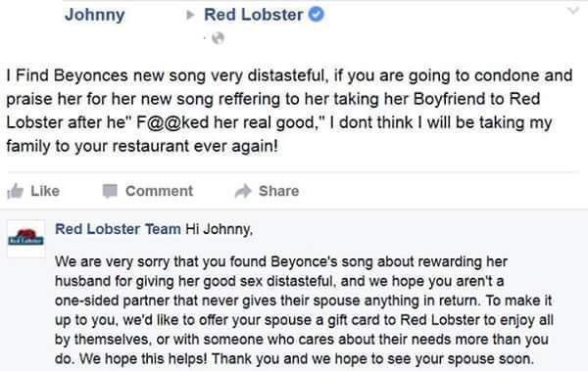Click the "Hi Johnny," greeting text
The image size is (588, 371).
point(220,229)
